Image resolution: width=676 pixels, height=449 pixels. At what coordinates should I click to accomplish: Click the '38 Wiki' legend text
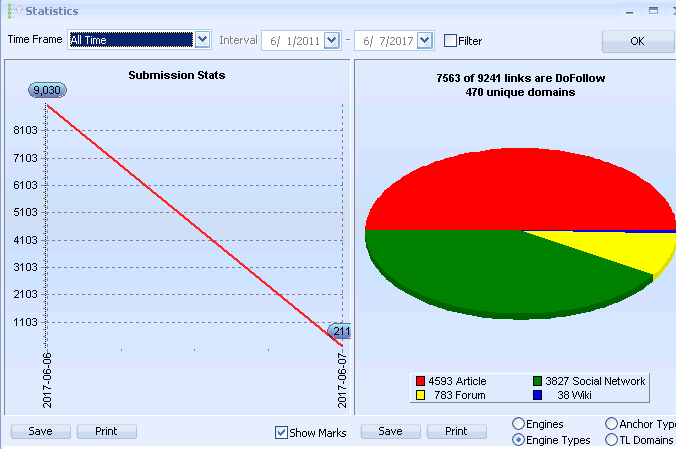(x=574, y=395)
